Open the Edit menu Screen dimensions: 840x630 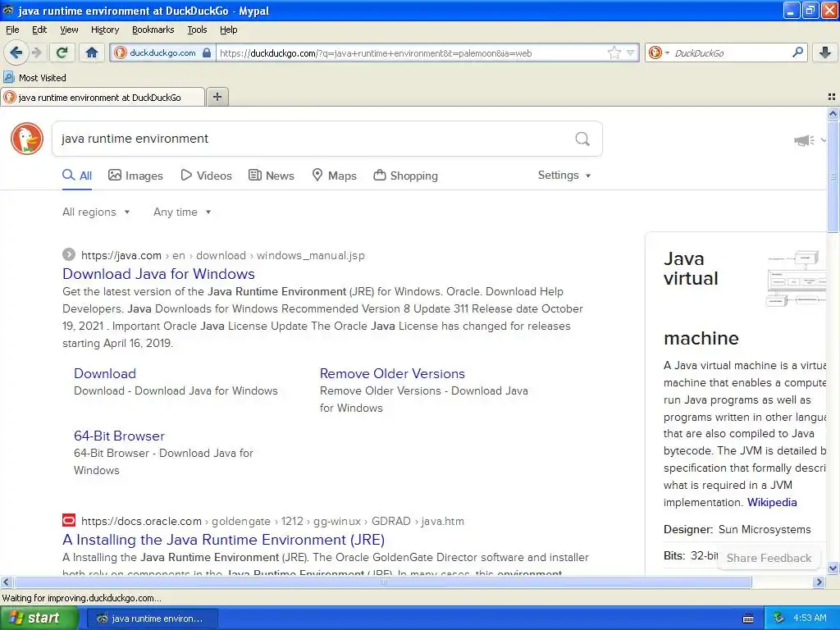point(39,30)
